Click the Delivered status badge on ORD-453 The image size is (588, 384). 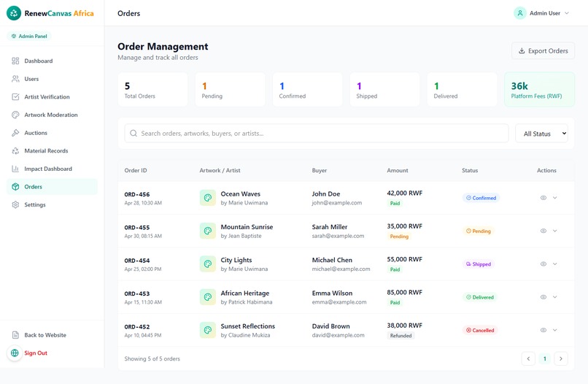pyautogui.click(x=480, y=297)
